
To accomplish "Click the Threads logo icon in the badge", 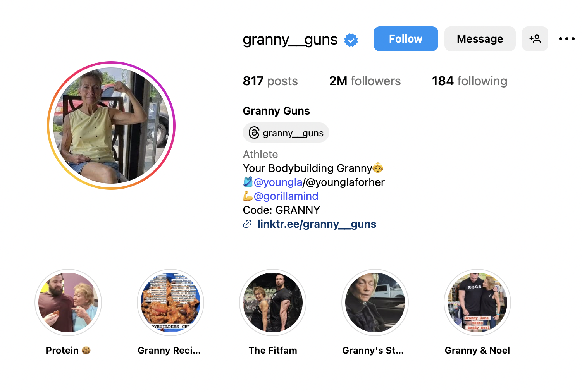I will pos(254,133).
